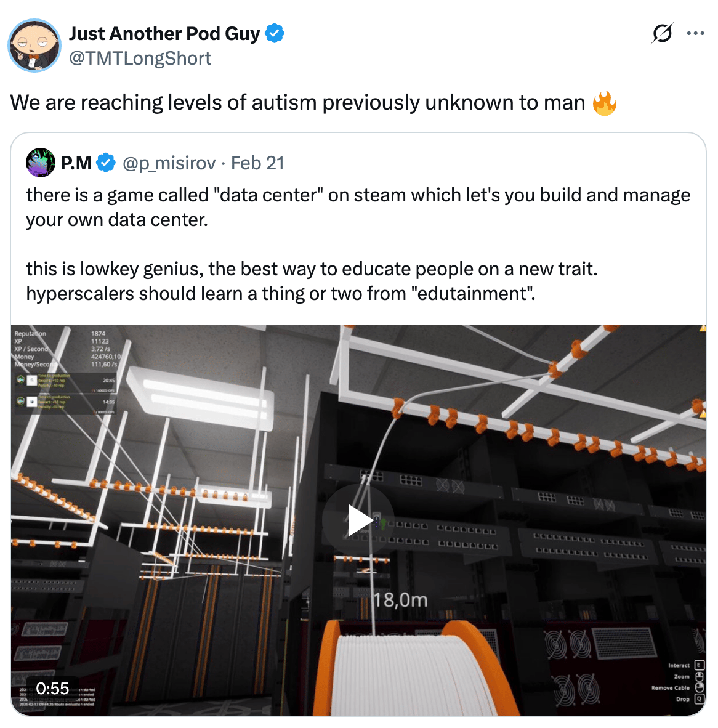The height and width of the screenshot is (728, 718).
Task: Click the Drop Q key icon in the video
Action: point(700,699)
